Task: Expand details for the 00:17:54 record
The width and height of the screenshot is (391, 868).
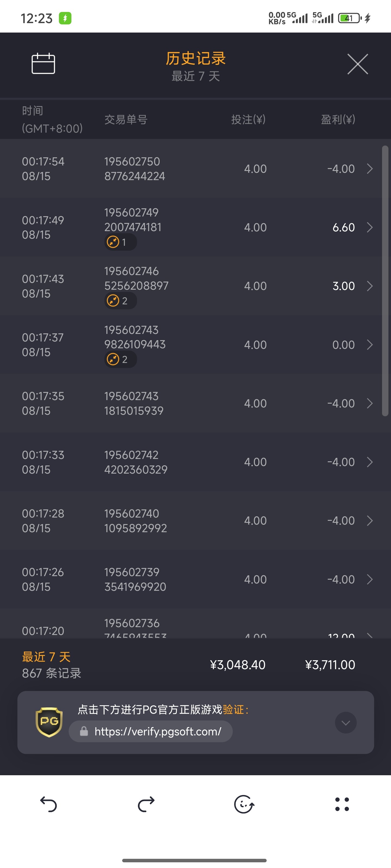Action: pyautogui.click(x=370, y=168)
